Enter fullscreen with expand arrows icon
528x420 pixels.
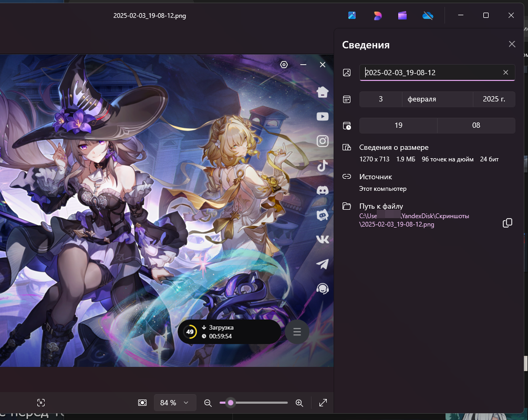323,403
